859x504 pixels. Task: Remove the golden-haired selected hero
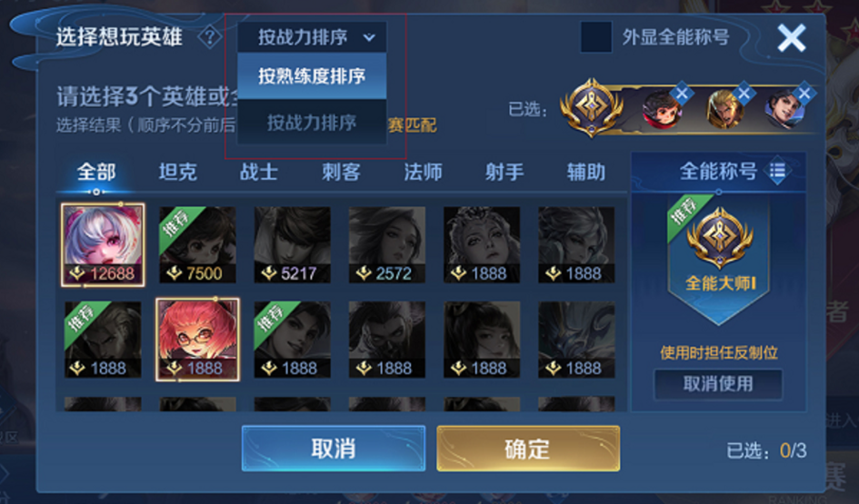tap(744, 93)
